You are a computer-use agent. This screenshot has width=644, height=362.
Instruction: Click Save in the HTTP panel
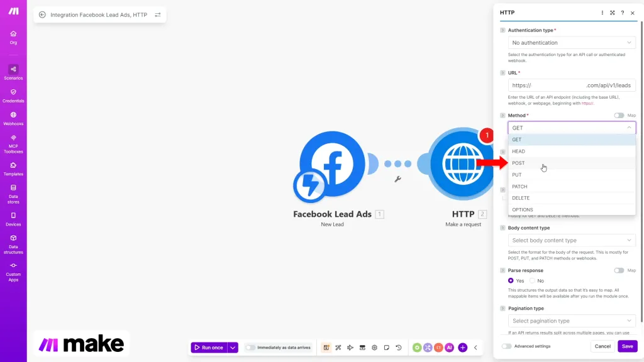pyautogui.click(x=627, y=346)
